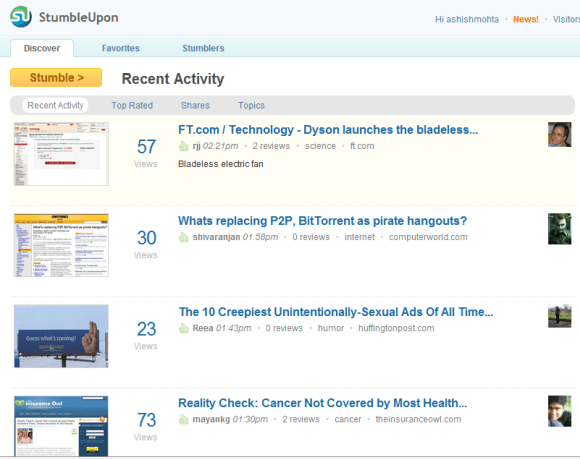
Task: Click the science topic tag
Action: pos(320,146)
